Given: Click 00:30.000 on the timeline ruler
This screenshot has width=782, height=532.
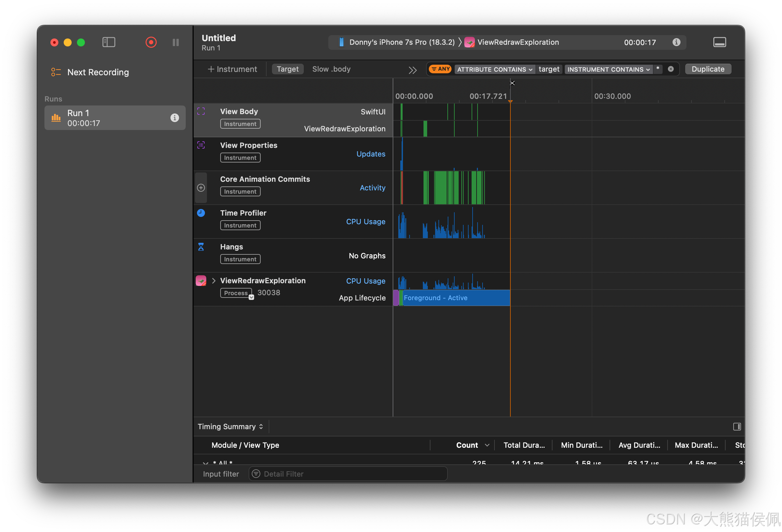Looking at the screenshot, I should [612, 96].
